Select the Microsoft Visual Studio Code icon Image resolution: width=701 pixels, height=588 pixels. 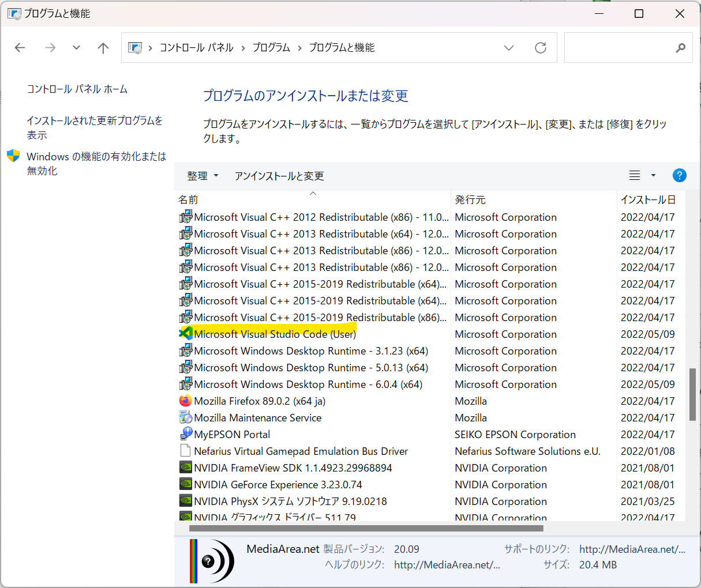point(185,333)
